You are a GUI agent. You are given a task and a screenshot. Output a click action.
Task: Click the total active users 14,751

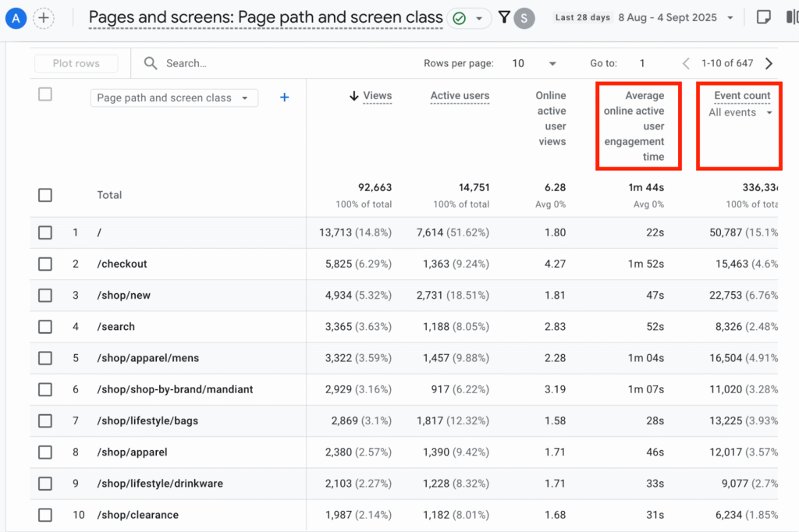pyautogui.click(x=474, y=187)
